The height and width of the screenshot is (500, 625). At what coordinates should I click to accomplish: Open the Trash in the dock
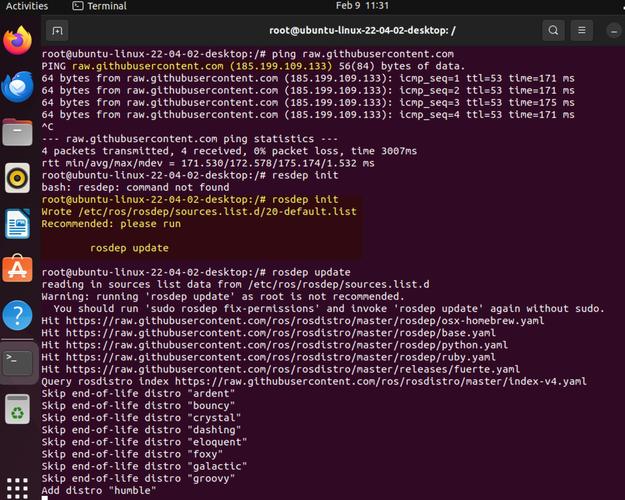18,409
